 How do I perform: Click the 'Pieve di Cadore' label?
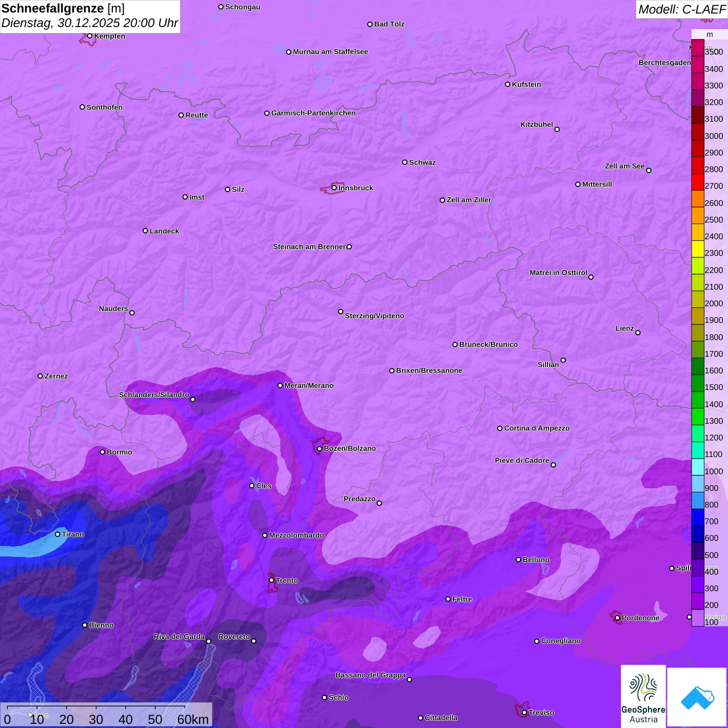click(522, 460)
